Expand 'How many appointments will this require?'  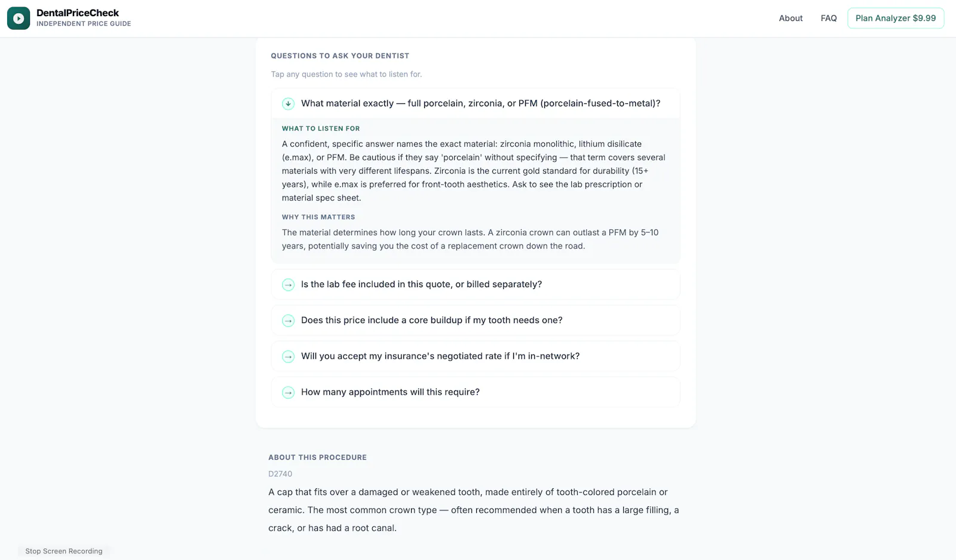pyautogui.click(x=476, y=392)
